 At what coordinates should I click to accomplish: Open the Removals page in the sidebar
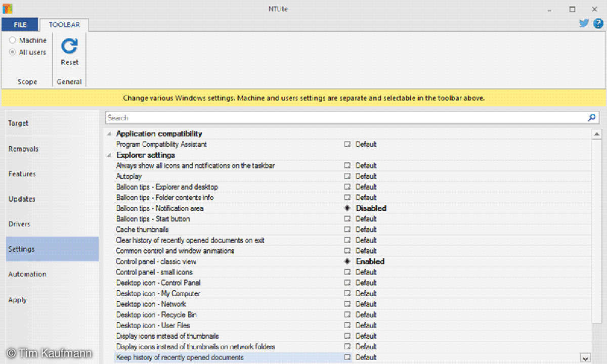coord(52,149)
